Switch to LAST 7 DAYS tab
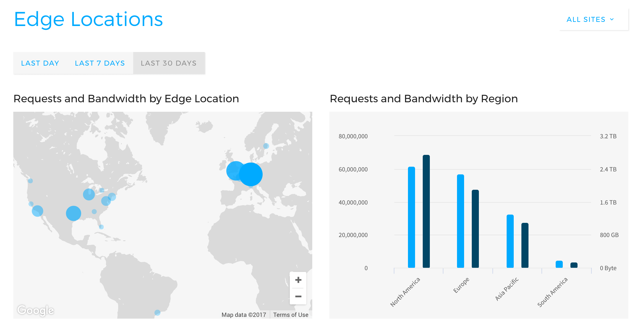644x326 pixels. coord(100,63)
